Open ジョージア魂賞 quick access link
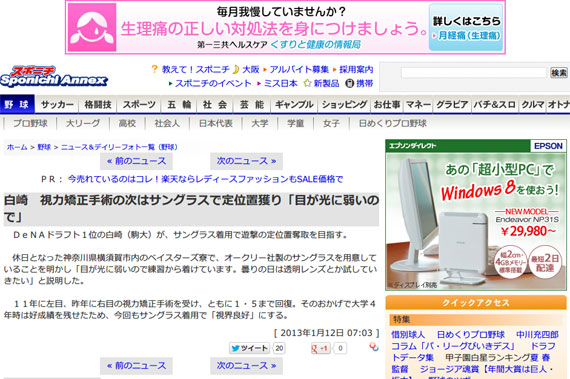Viewport: 570px width, 379px height. [449, 370]
